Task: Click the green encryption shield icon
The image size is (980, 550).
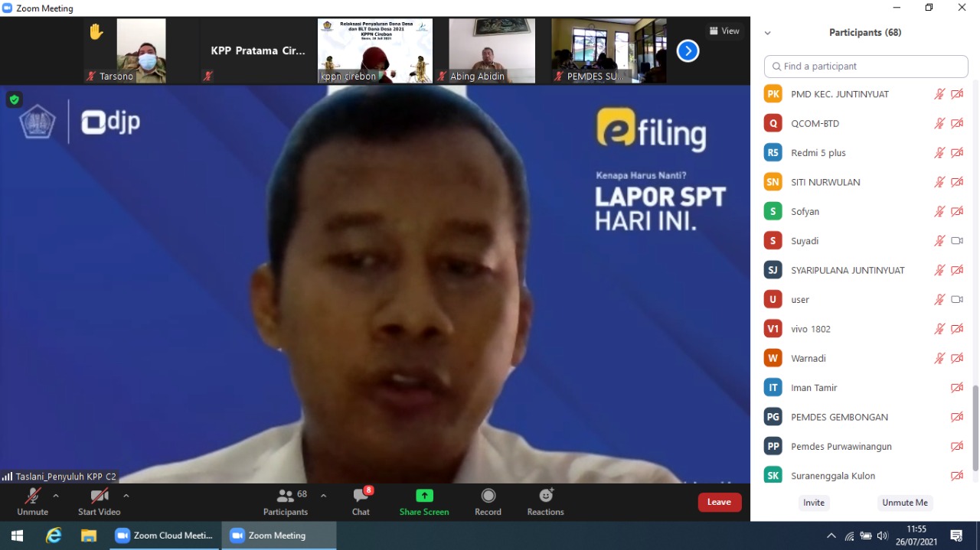Action: (14, 99)
